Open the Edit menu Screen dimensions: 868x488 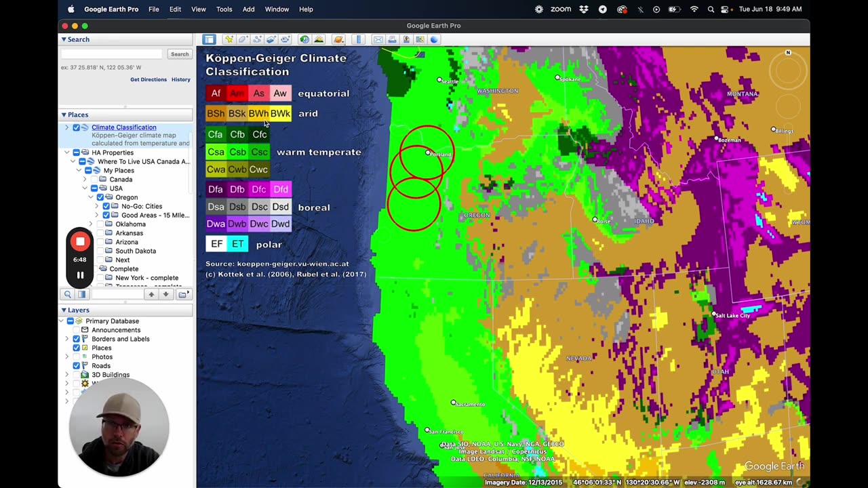(x=175, y=9)
